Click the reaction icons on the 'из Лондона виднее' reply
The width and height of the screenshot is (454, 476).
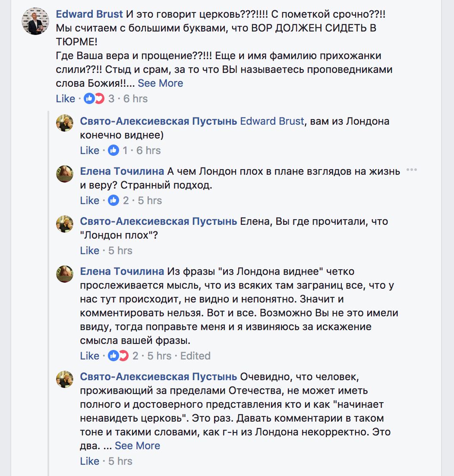pyautogui.click(x=118, y=356)
